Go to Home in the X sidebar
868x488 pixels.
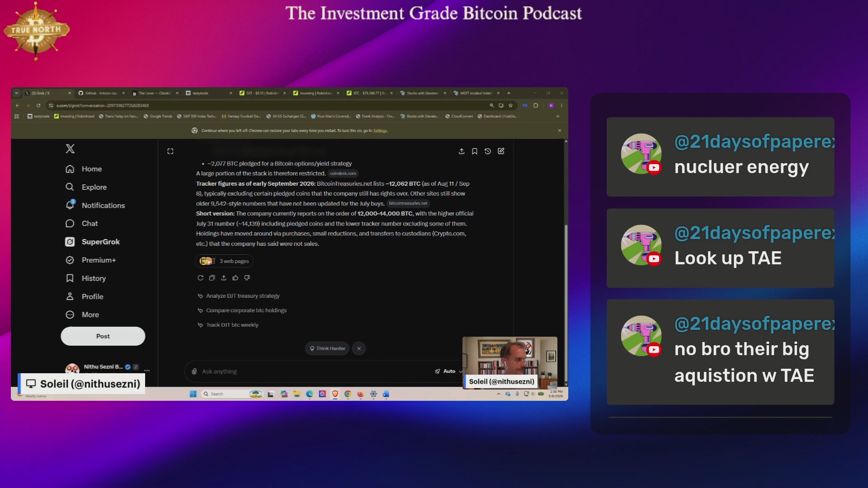pos(84,169)
